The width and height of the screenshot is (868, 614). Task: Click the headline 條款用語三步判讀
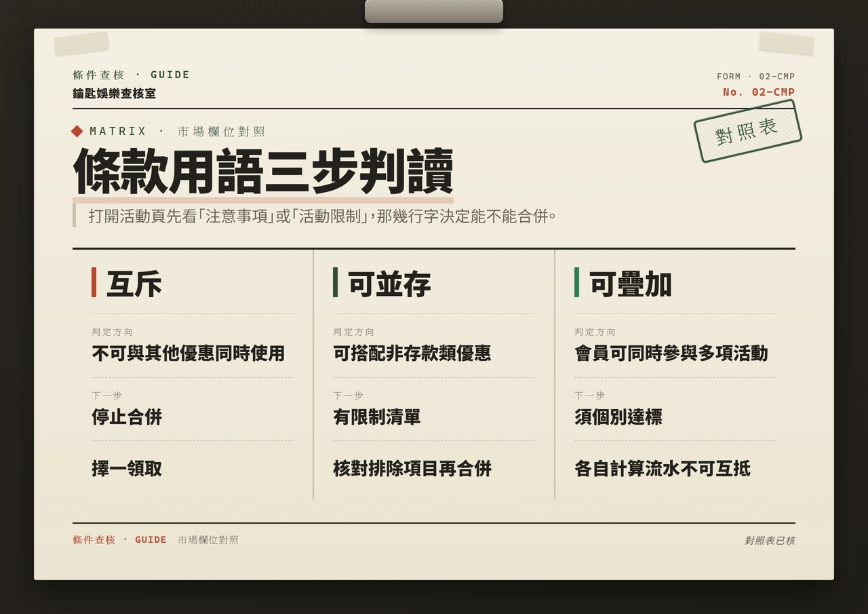[x=263, y=171]
